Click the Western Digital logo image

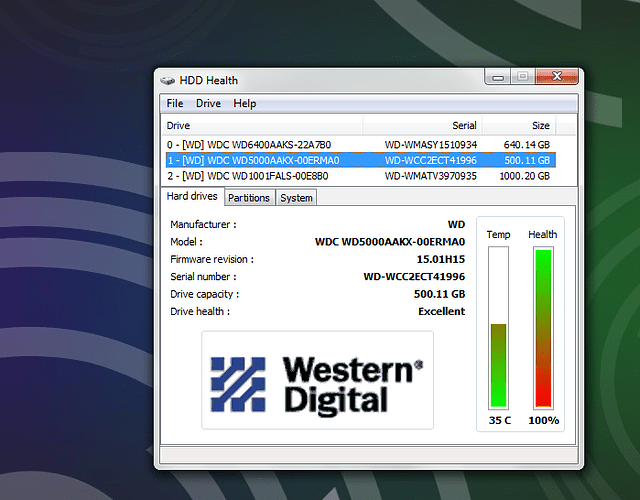[x=318, y=380]
